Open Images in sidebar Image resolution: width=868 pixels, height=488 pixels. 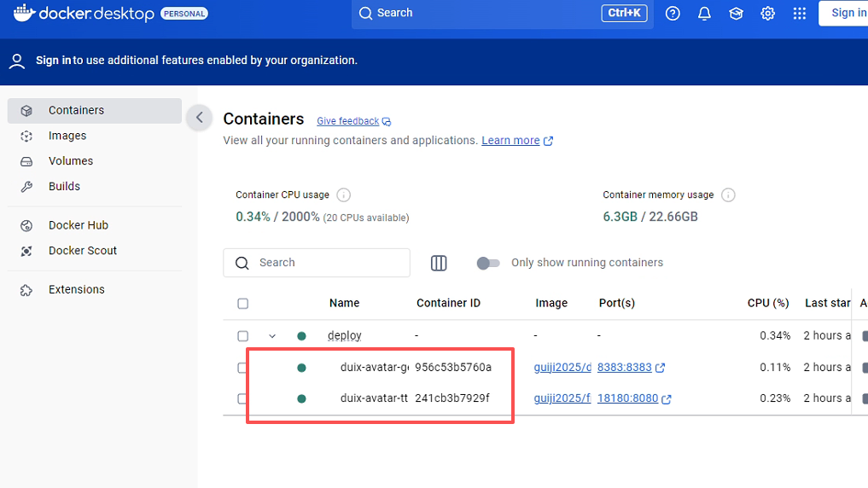(x=95, y=137)
